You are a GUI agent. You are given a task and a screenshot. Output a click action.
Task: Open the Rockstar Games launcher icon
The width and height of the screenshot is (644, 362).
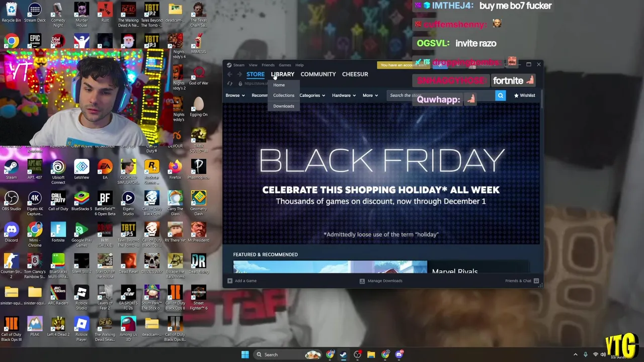coord(151,172)
